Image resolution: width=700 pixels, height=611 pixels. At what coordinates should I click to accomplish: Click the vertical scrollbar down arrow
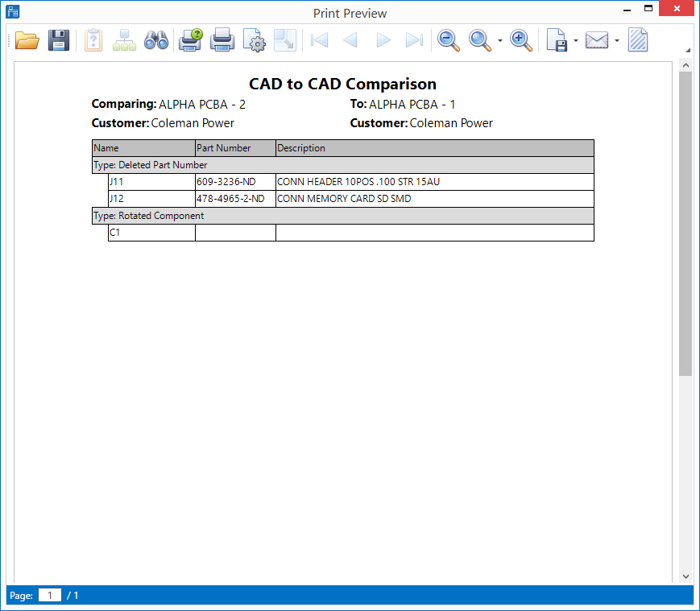686,576
